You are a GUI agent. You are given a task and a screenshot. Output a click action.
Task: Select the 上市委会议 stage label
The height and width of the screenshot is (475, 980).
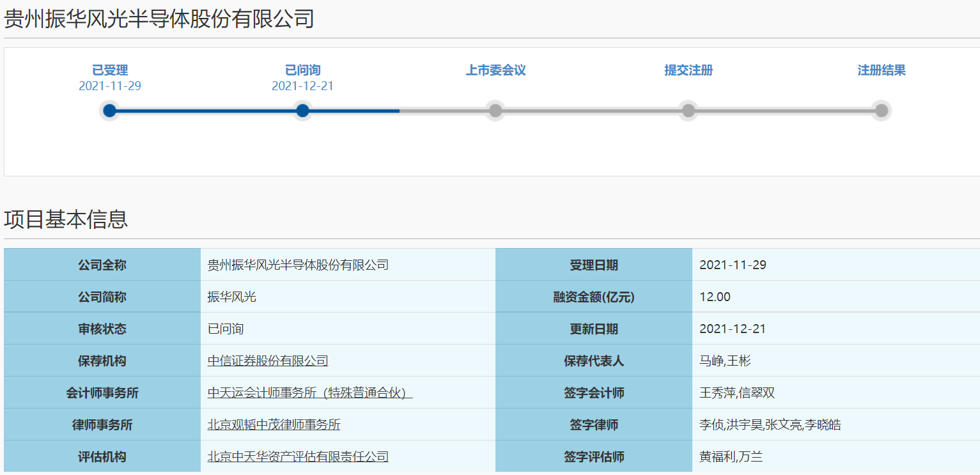click(x=495, y=70)
